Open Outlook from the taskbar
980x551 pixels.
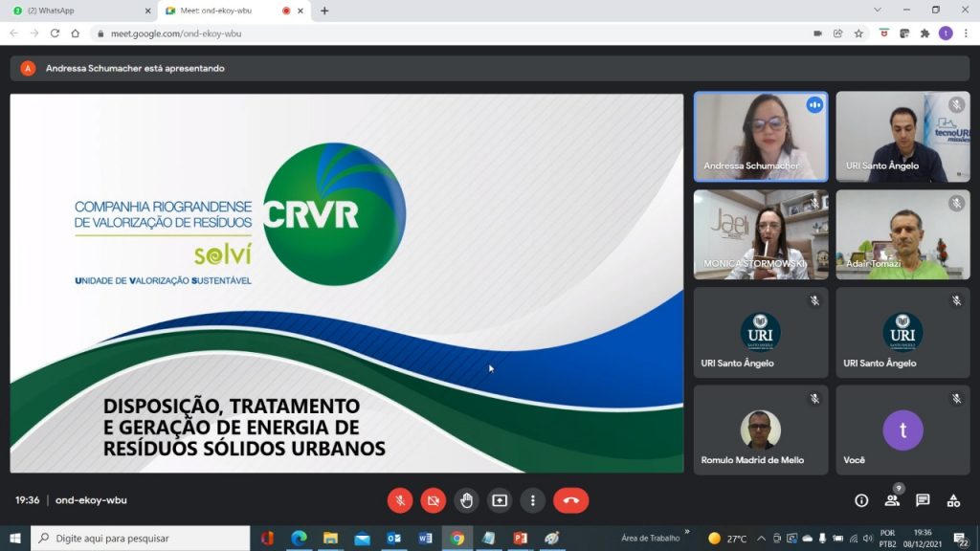pyautogui.click(x=393, y=538)
